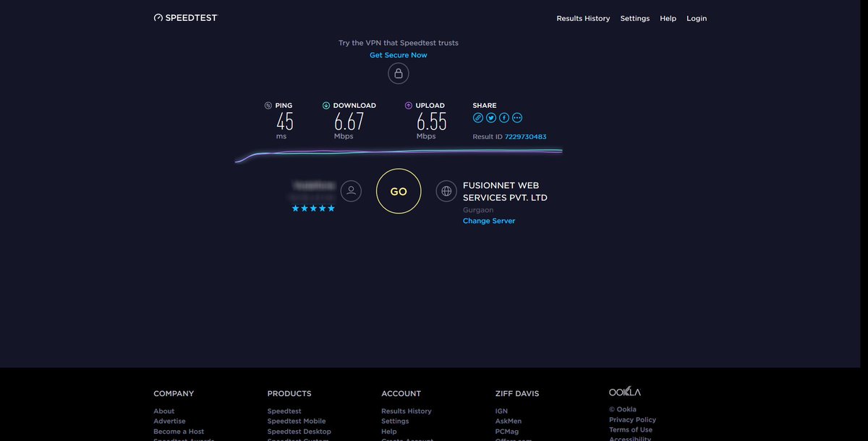868x441 pixels.
Task: Click the server globe icon
Action: (445, 190)
